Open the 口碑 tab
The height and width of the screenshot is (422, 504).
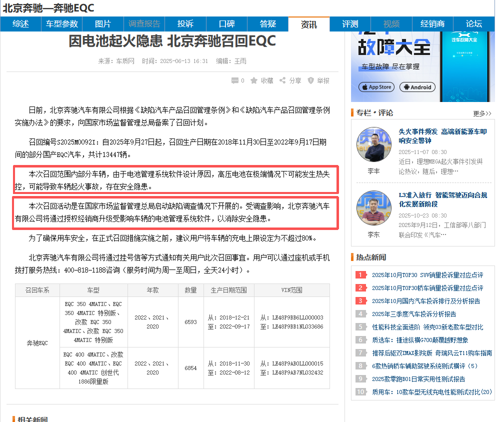coord(226,24)
